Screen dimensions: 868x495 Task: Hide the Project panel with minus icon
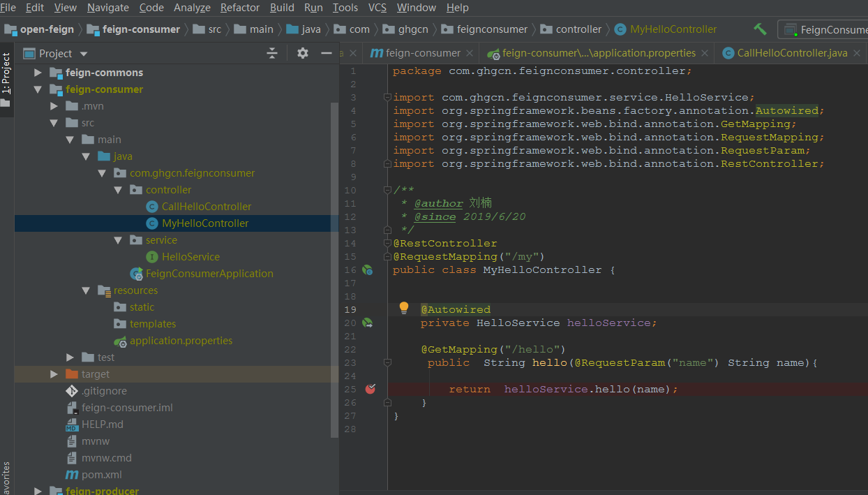[326, 53]
